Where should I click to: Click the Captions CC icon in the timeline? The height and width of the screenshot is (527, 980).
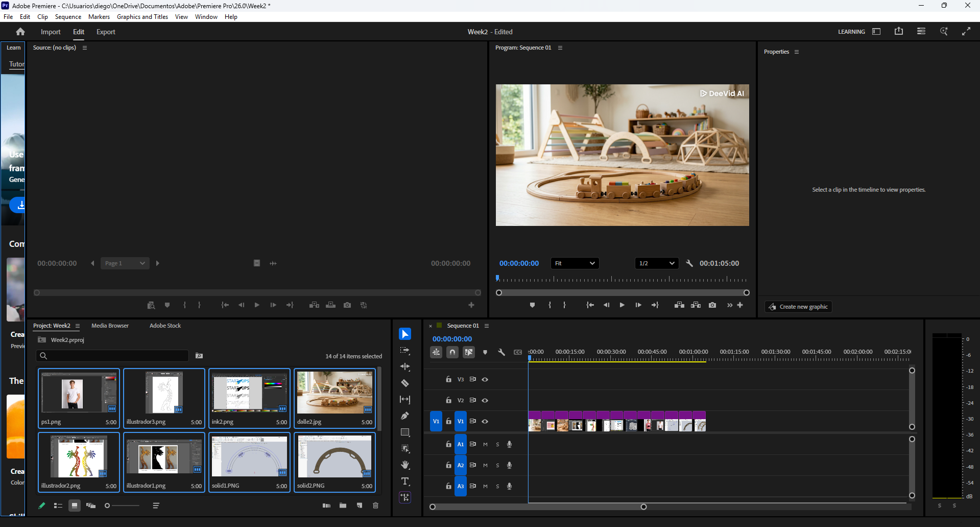[518, 352]
